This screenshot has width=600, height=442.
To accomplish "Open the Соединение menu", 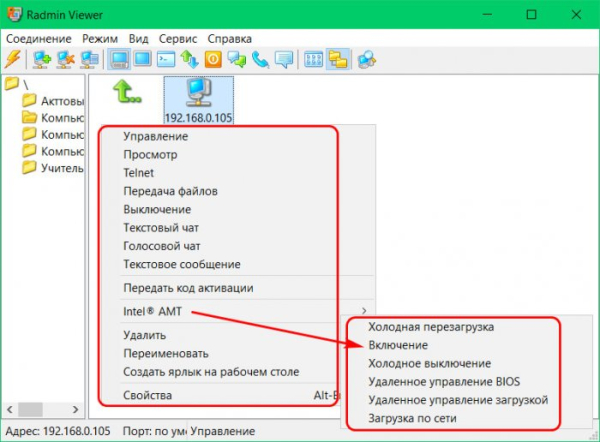I will 38,37.
